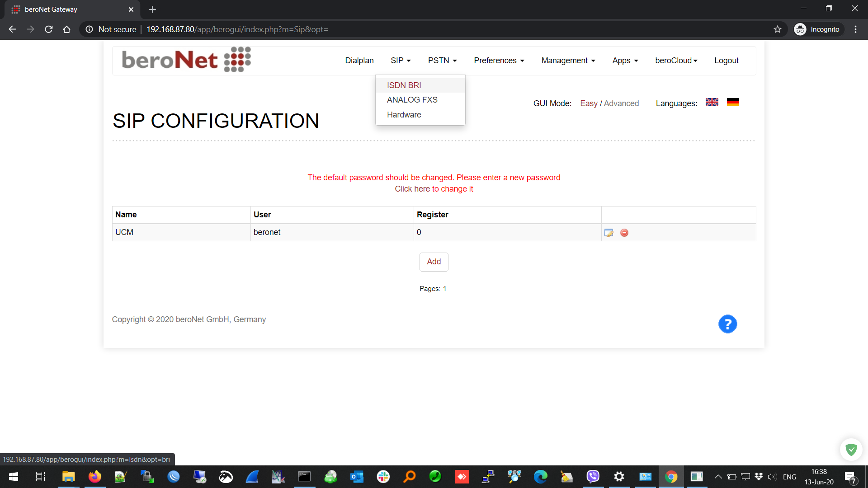Open the Management dropdown
This screenshot has height=488, width=868.
(x=568, y=61)
